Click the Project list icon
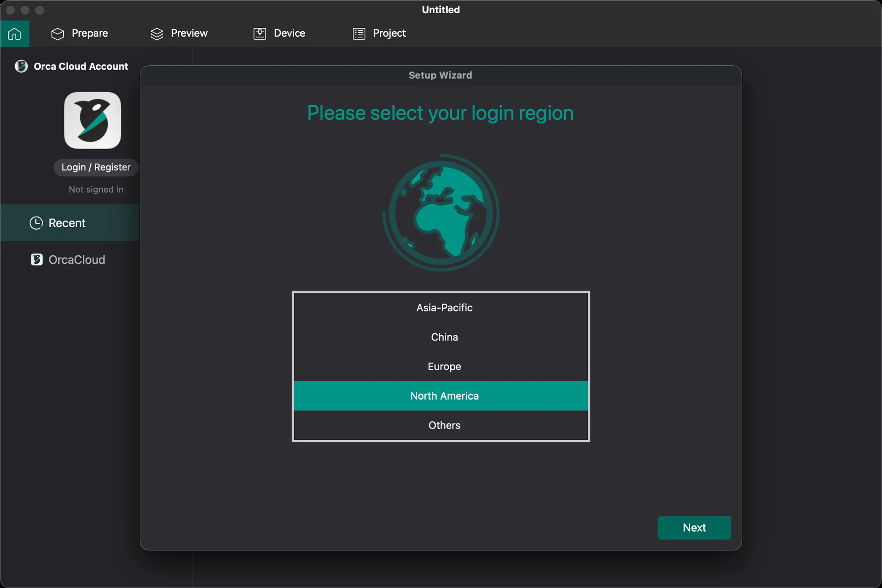The height and width of the screenshot is (588, 882). 359,34
